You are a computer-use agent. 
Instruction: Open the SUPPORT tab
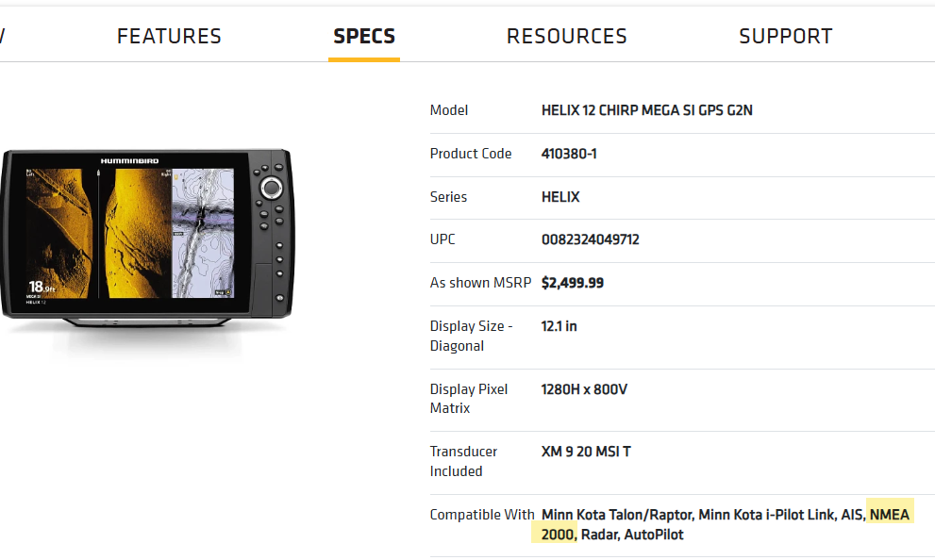(x=785, y=37)
